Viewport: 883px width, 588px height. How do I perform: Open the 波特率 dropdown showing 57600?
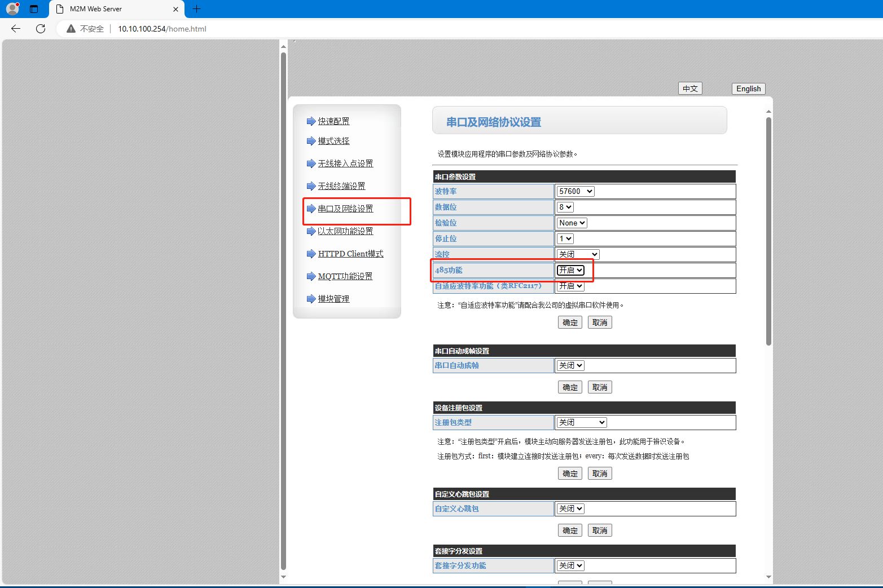(576, 192)
